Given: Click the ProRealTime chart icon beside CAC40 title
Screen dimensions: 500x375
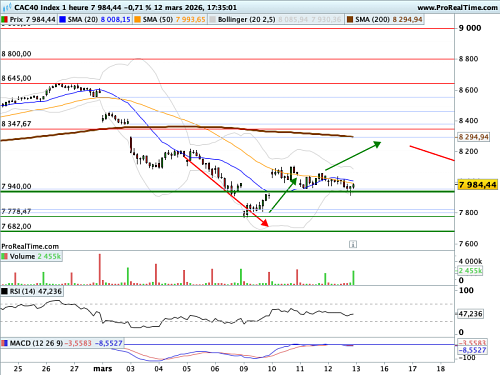Looking at the screenshot, I should (x=7, y=7).
